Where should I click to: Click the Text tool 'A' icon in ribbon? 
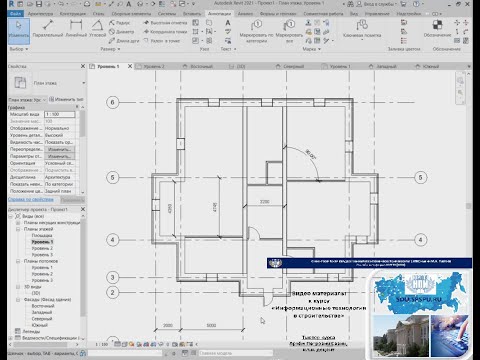(x=228, y=23)
